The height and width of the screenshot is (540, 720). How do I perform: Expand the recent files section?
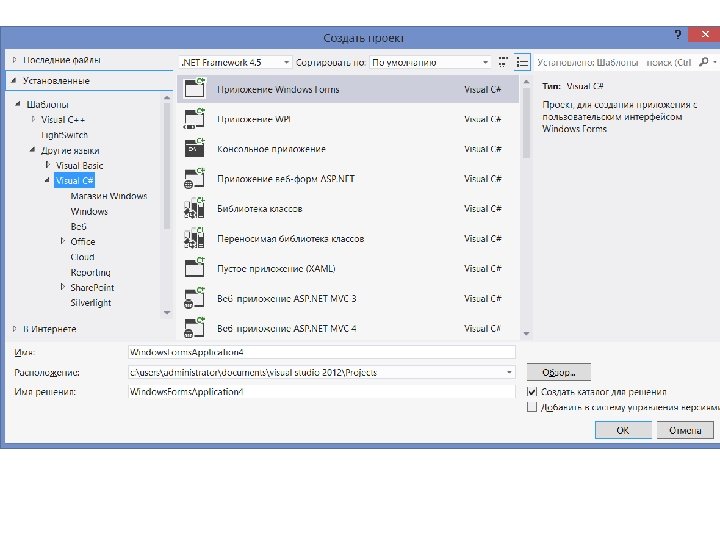[x=14, y=60]
